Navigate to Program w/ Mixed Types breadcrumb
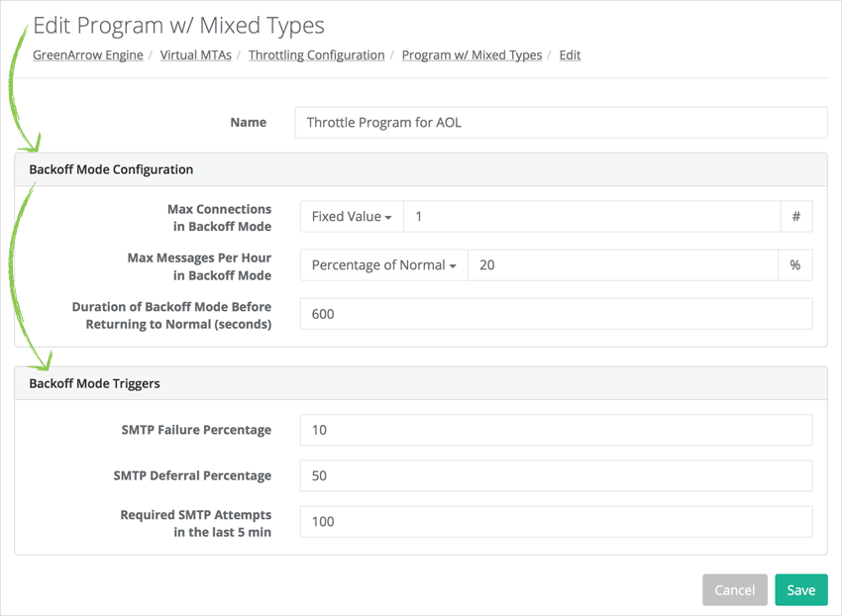Screen dimensions: 842x616 click(x=472, y=55)
